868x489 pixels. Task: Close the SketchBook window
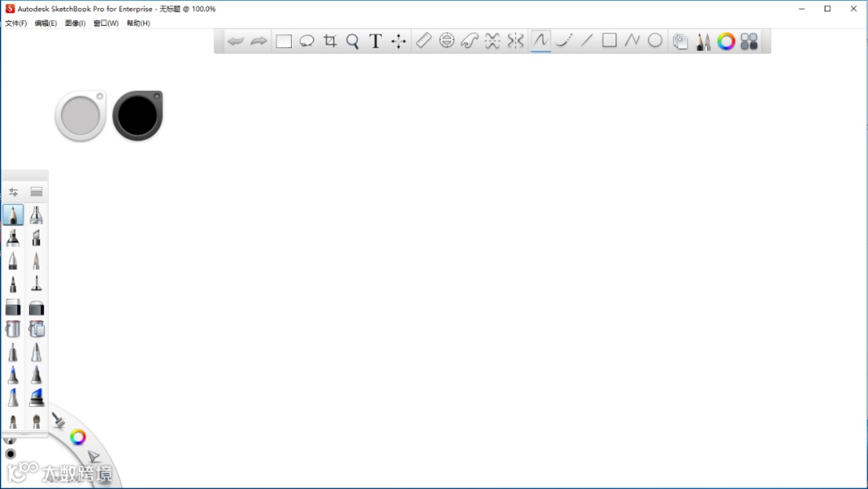(854, 9)
